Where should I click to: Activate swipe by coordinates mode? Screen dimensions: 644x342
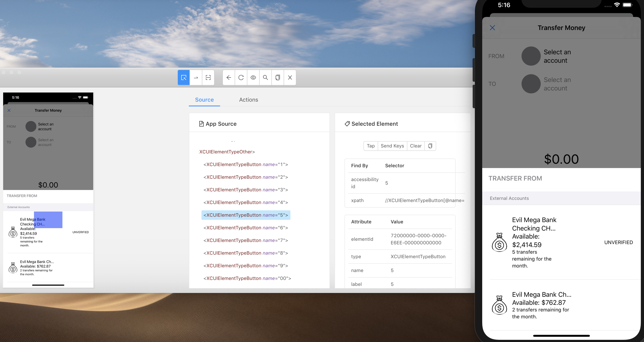[196, 77]
